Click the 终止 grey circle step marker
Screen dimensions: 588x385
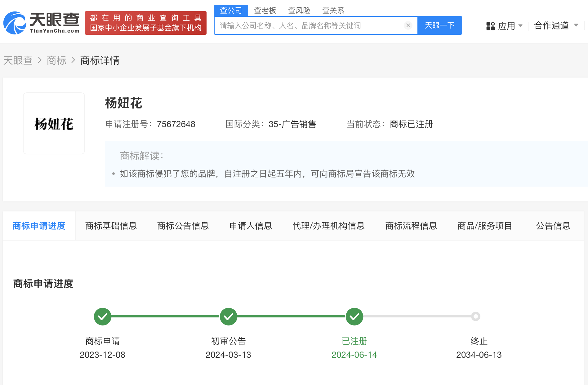click(476, 316)
